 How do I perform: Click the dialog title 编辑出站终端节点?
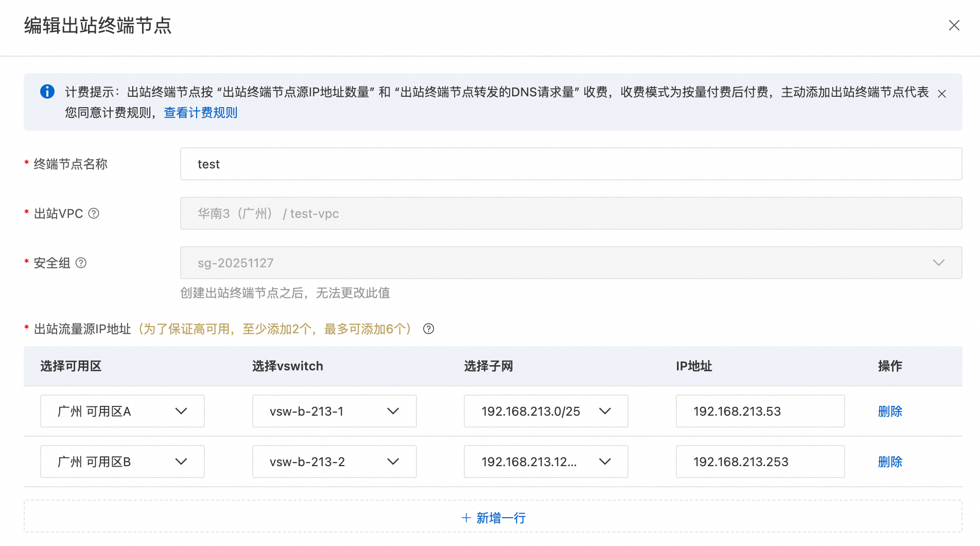pos(98,25)
